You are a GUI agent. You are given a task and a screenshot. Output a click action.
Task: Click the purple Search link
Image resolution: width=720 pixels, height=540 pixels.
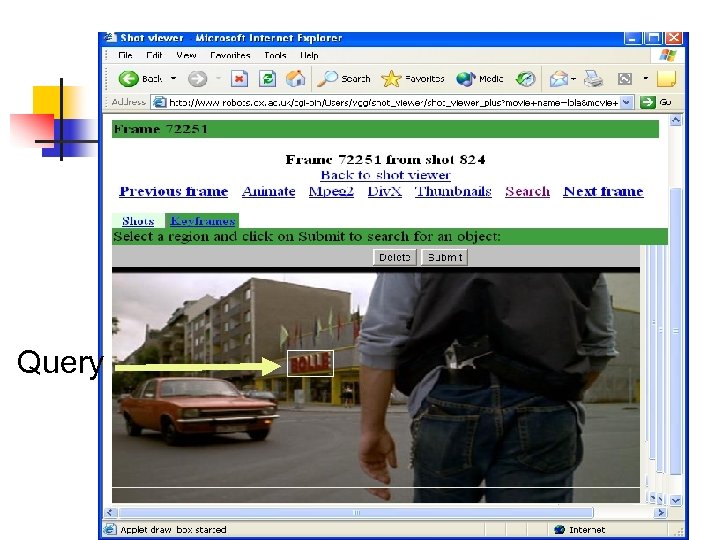pos(528,191)
